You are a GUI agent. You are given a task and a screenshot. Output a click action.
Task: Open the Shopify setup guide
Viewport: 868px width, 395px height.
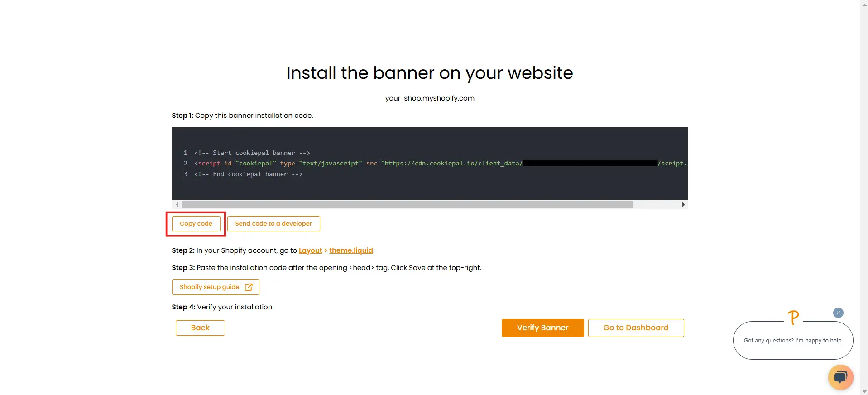click(x=210, y=287)
